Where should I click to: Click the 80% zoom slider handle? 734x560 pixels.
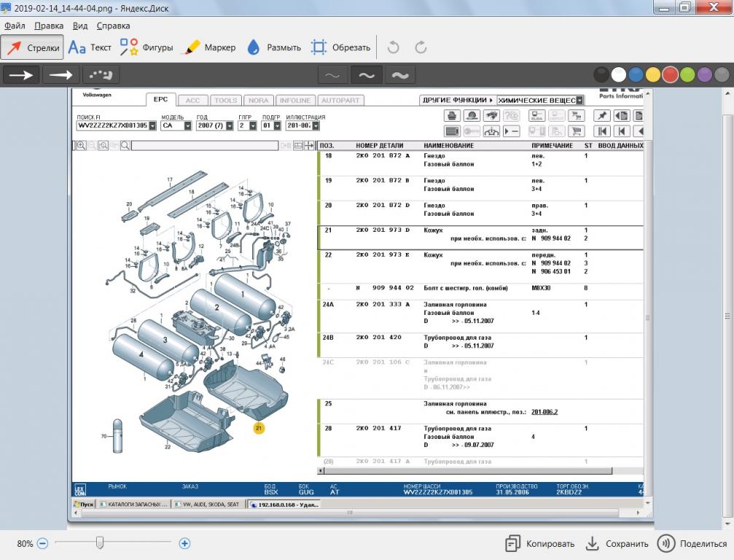(99, 542)
